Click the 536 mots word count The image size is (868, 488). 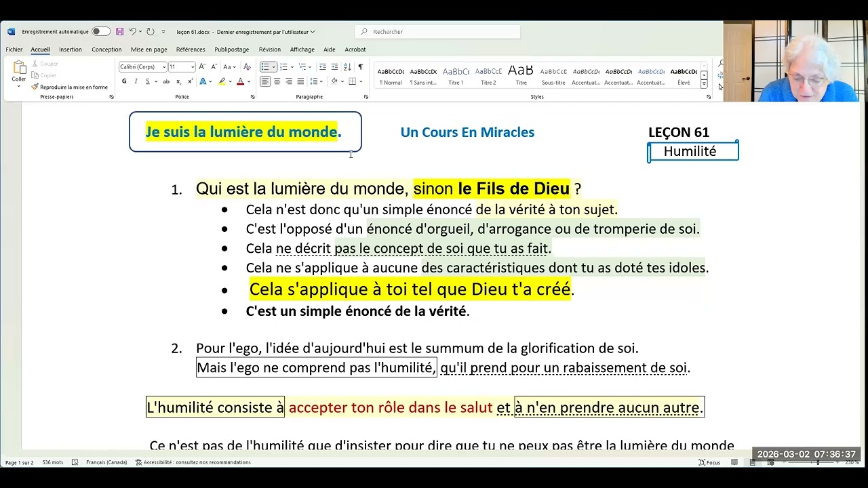click(x=53, y=462)
